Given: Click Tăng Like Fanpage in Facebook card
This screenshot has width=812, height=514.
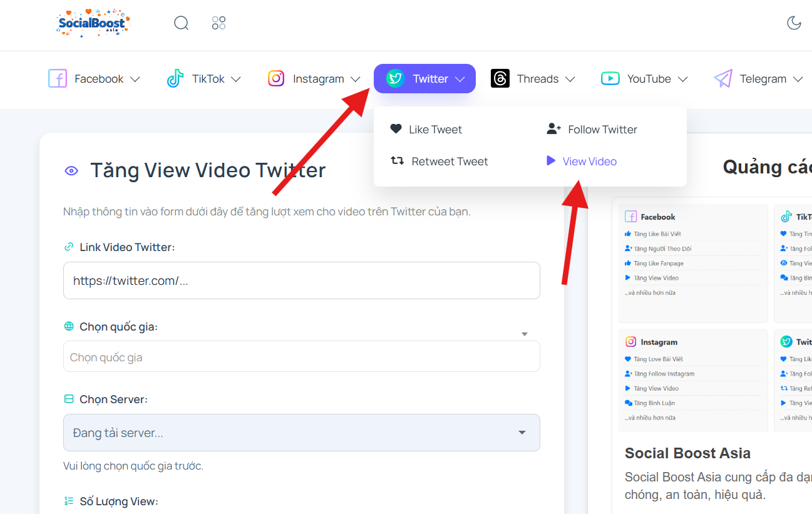Looking at the screenshot, I should point(659,264).
